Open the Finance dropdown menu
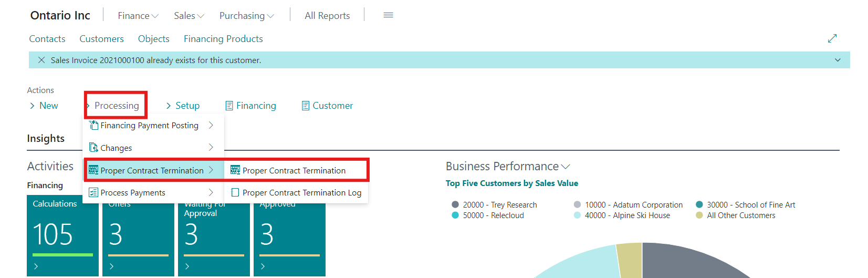The height and width of the screenshot is (278, 868). (x=138, y=16)
